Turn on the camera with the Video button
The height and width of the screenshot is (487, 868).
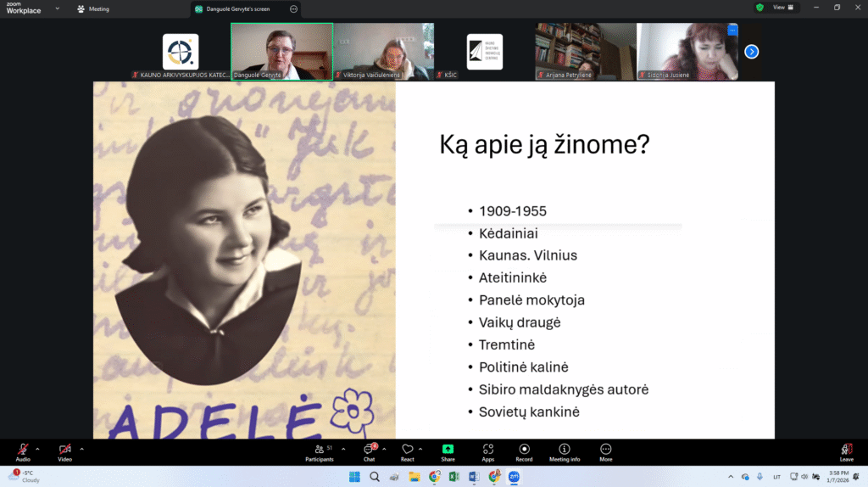(64, 451)
